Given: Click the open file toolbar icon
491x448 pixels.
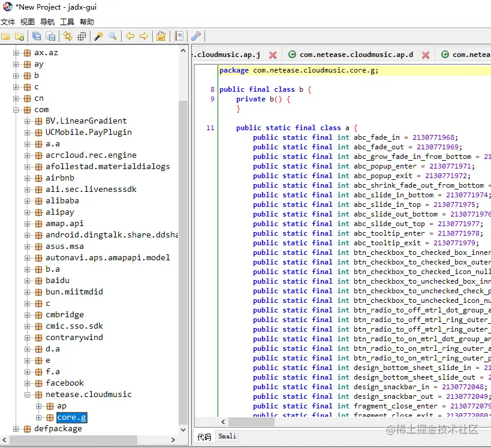Looking at the screenshot, I should click(5, 37).
